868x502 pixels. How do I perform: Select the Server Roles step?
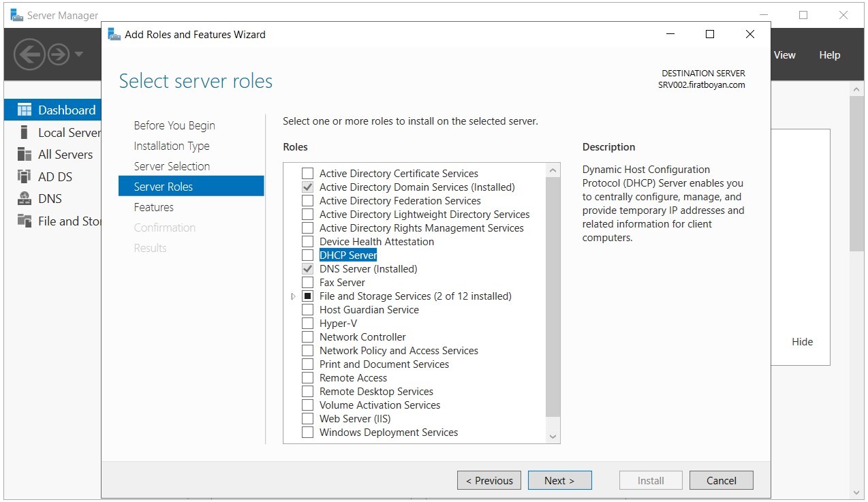[191, 187]
